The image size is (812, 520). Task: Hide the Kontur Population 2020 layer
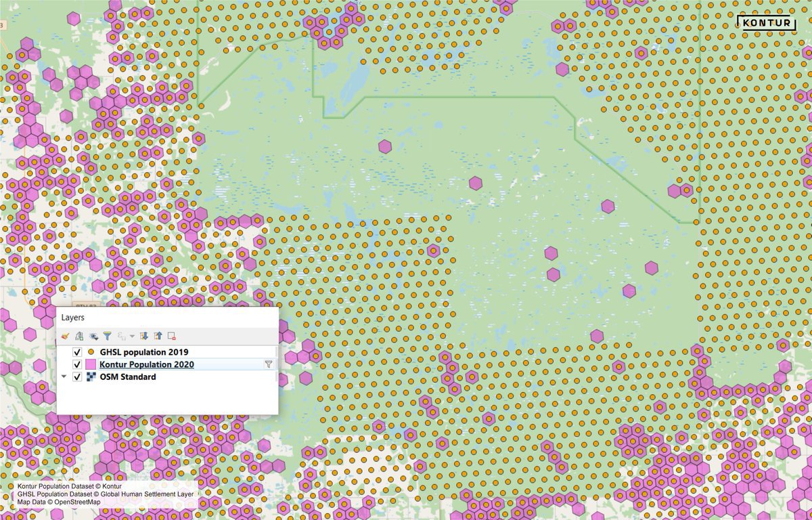click(77, 364)
